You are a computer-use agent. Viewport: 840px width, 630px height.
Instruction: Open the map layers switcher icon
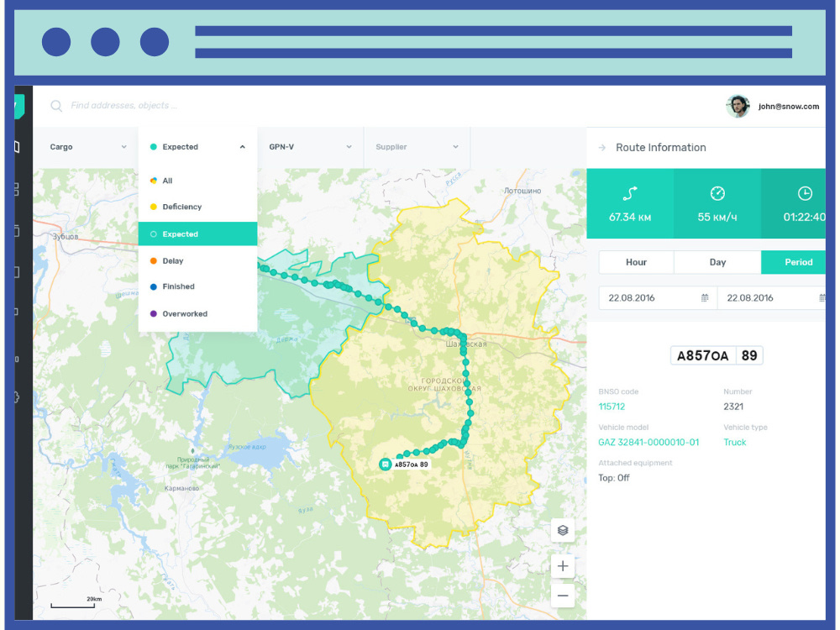[562, 531]
